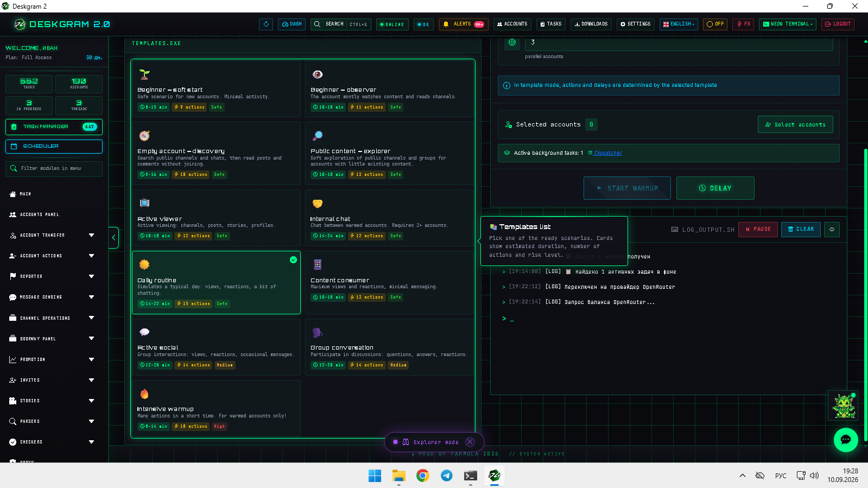Select Content consumer phone icon

click(318, 264)
